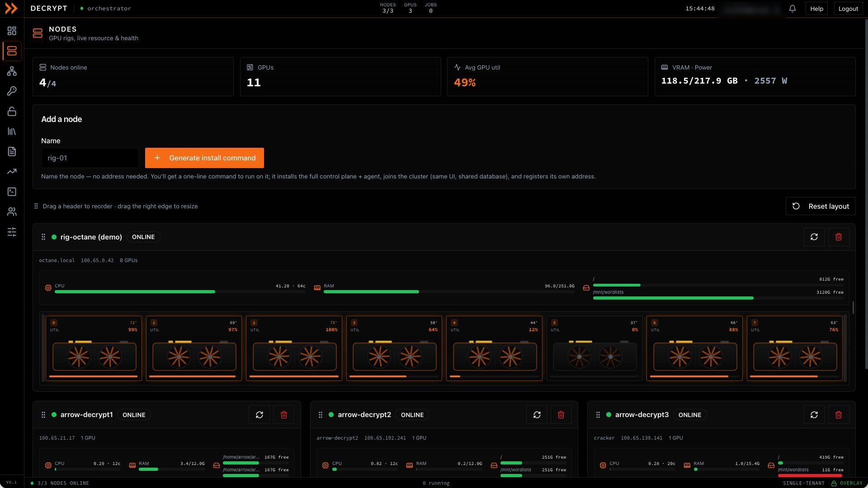The width and height of the screenshot is (868, 488).
Task: Click the Help button
Action: (816, 9)
